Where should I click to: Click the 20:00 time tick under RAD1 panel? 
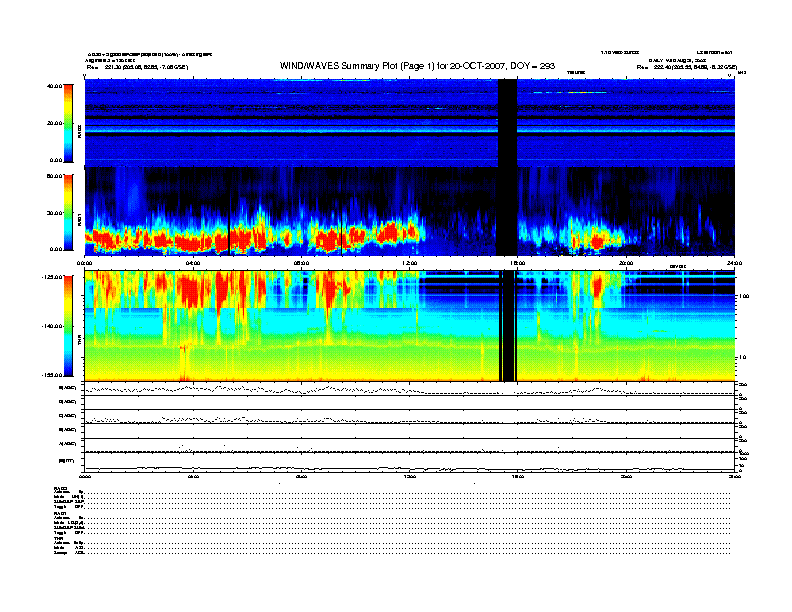pos(626,263)
